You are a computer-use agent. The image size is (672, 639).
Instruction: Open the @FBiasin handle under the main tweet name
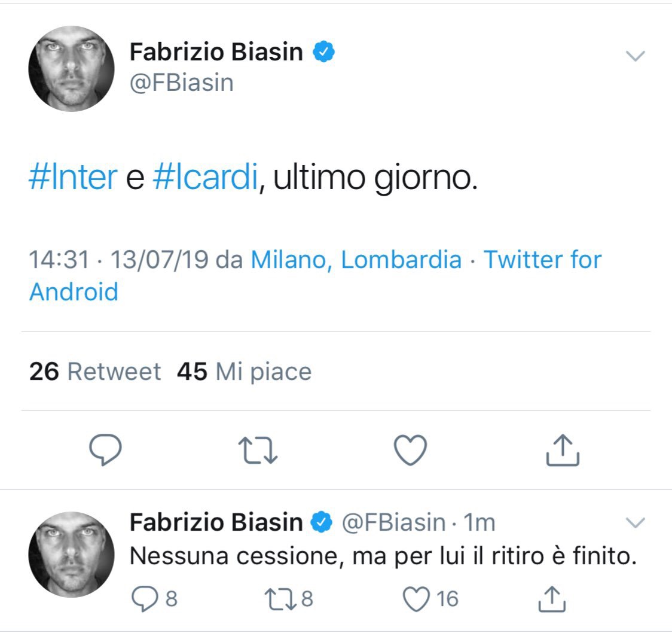pos(181,83)
